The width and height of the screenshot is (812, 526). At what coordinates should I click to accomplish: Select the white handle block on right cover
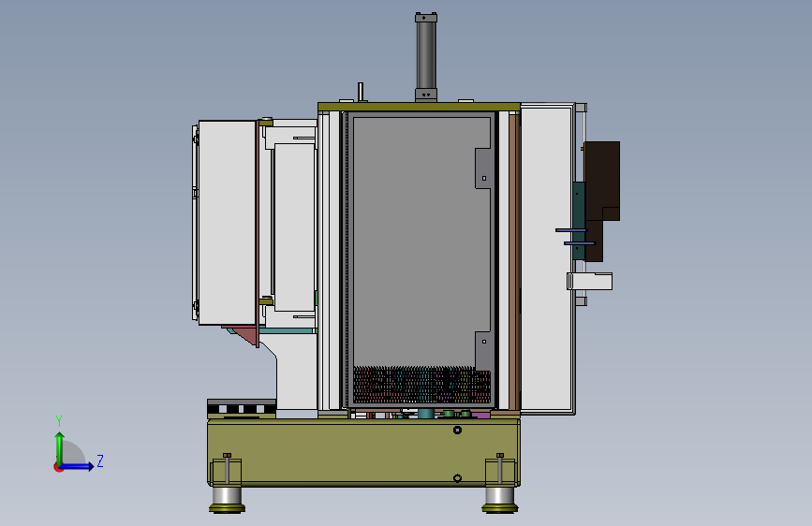[589, 281]
